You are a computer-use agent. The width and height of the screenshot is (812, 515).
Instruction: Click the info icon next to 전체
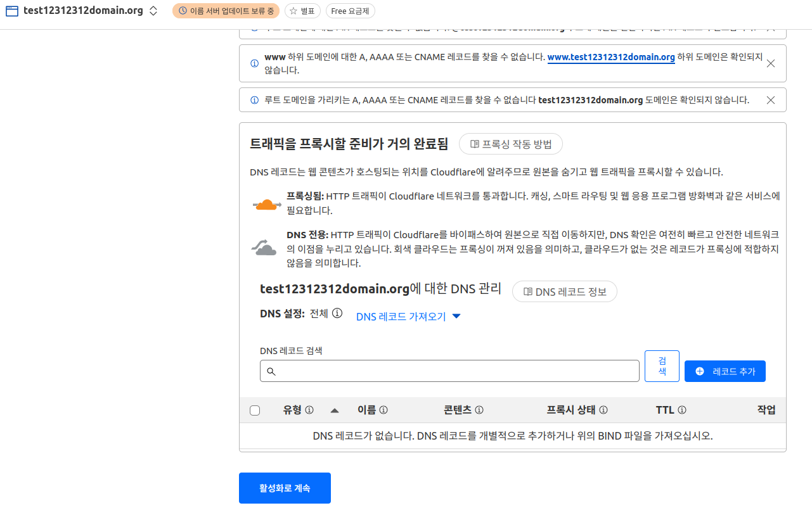(338, 313)
